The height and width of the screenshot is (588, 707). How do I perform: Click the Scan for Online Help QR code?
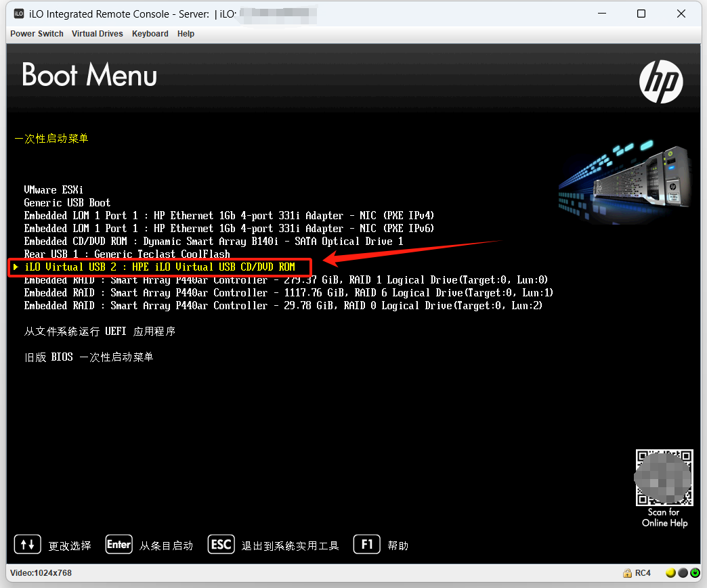point(664,478)
